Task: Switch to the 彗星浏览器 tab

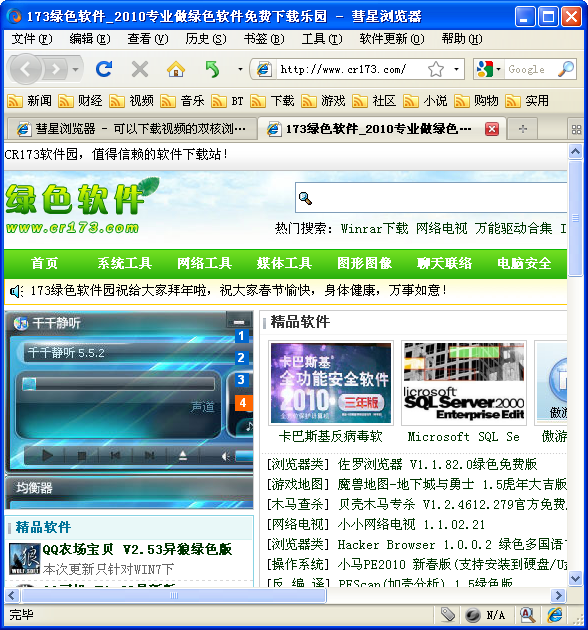Action: (x=131, y=129)
